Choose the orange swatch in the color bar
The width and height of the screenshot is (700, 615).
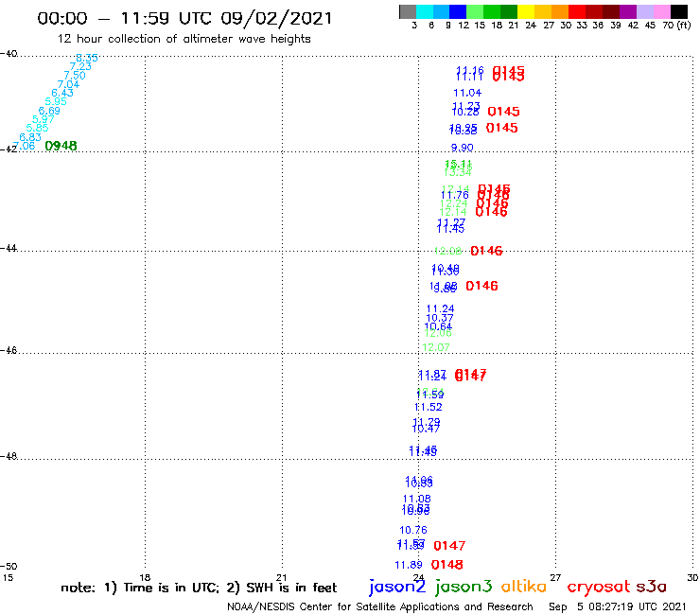coord(560,11)
